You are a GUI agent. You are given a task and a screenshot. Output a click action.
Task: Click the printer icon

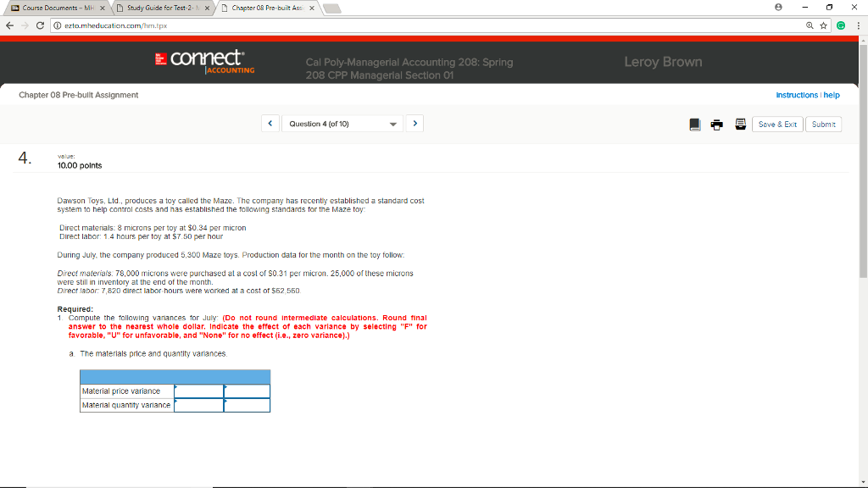pos(717,125)
